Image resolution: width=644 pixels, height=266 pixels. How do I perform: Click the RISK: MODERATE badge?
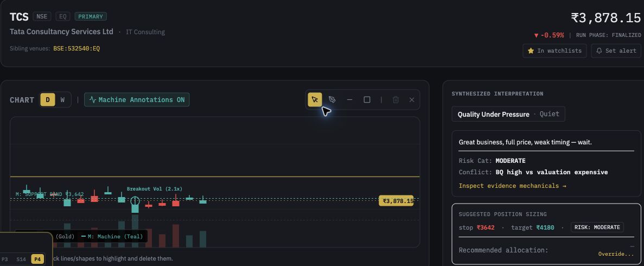[597, 227]
